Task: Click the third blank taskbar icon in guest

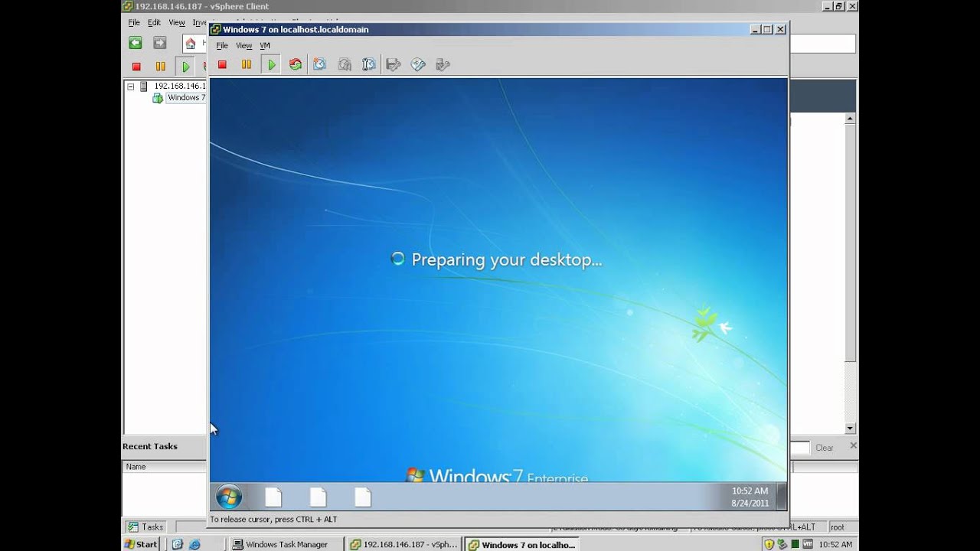Action: pos(363,497)
